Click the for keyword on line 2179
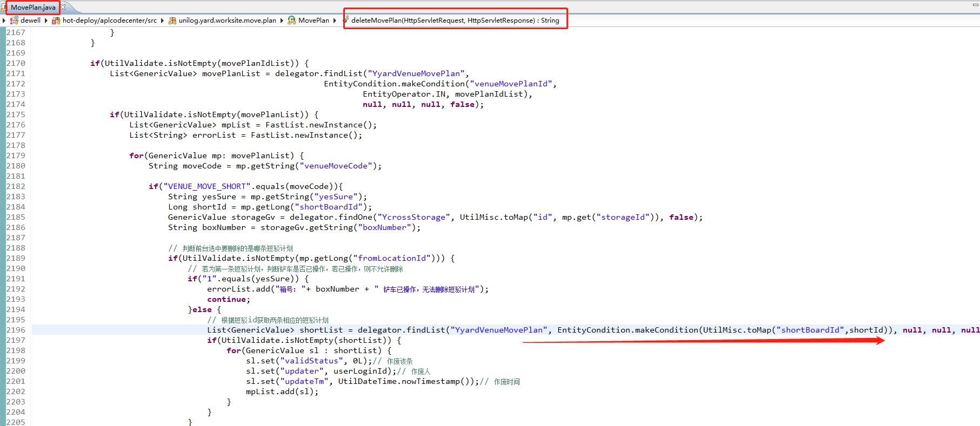The height and width of the screenshot is (426, 980). (136, 155)
